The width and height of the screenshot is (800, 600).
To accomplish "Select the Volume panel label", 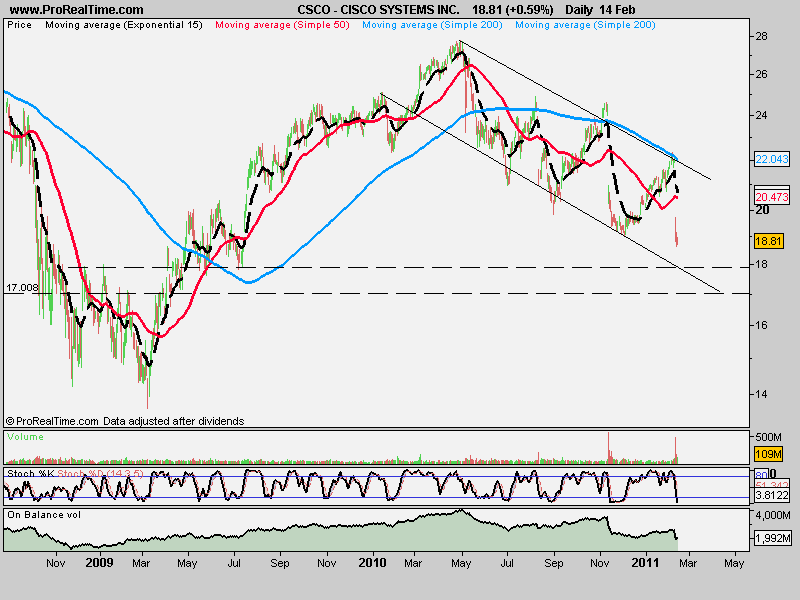I will click(26, 437).
